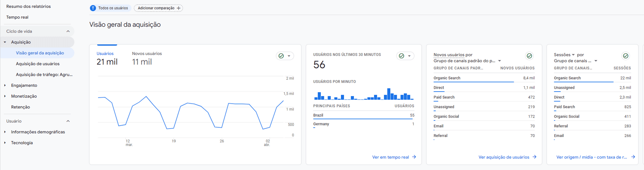Go to Tempo real report
Screen dimensions: 644x170
pos(17,17)
